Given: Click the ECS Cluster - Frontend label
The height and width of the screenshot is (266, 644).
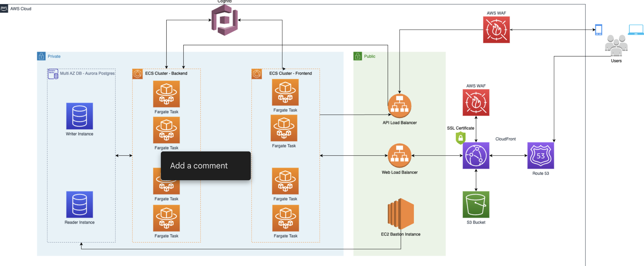Looking at the screenshot, I should click(x=291, y=73).
